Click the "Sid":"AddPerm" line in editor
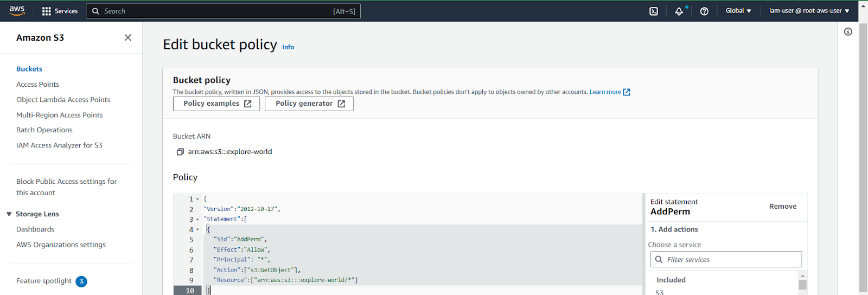 coord(240,239)
